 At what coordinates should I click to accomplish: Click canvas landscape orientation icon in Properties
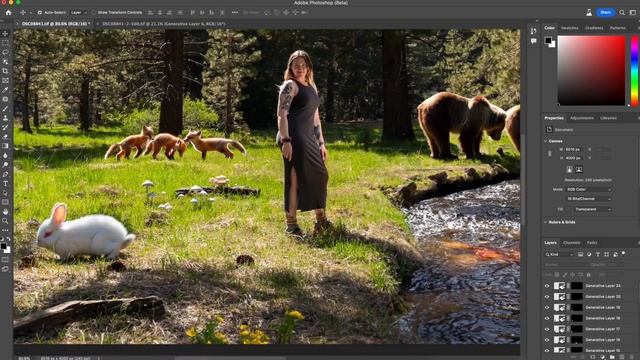(x=579, y=169)
